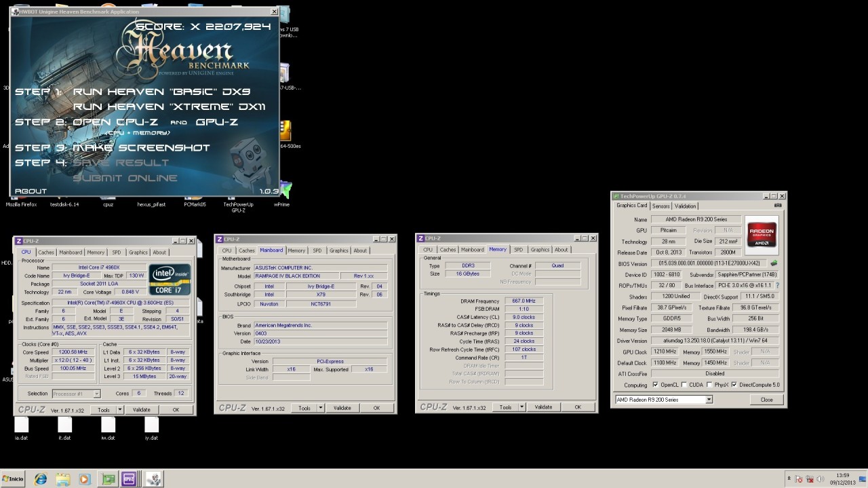Open the volume speaker tray icon

pos(821,478)
